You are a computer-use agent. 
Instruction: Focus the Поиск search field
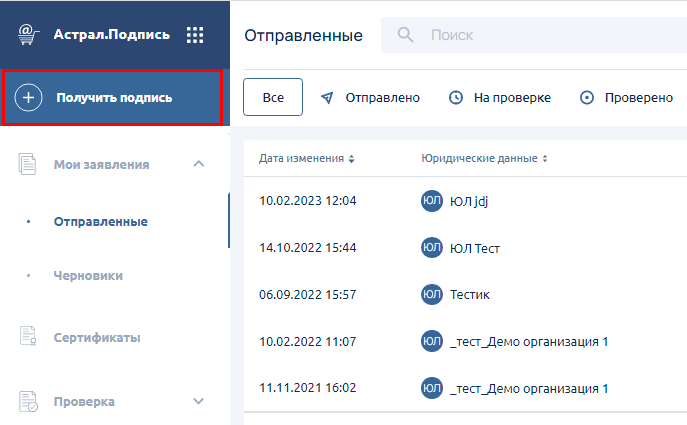(534, 35)
